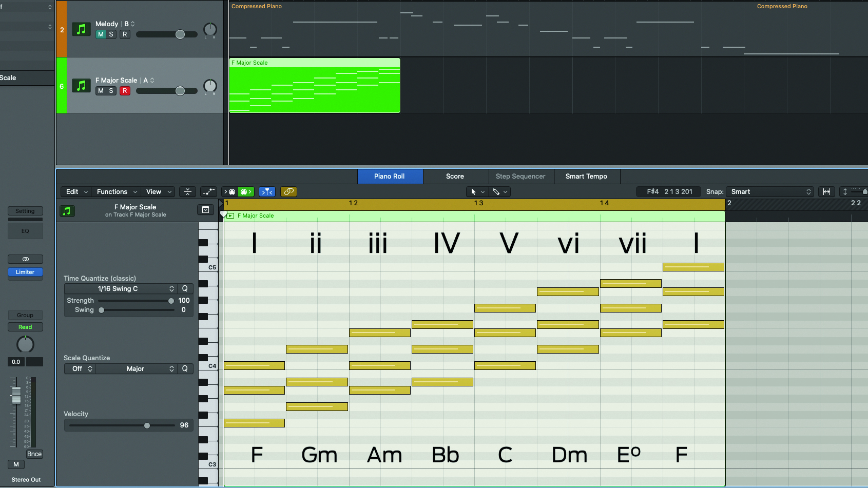Select the lowest note of first chord

254,423
